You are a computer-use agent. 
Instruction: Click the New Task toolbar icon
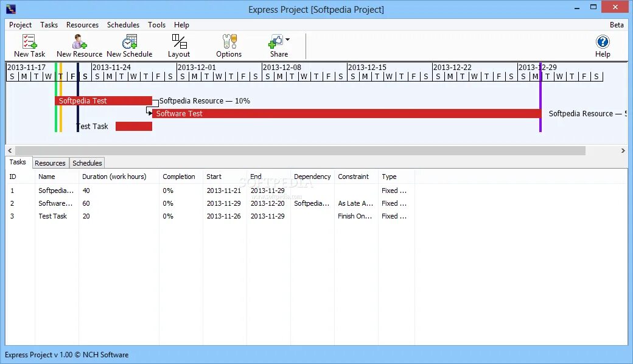click(x=29, y=41)
